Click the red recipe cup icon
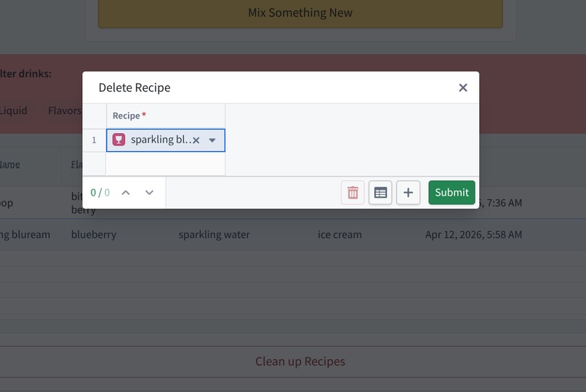586x392 pixels. [119, 140]
